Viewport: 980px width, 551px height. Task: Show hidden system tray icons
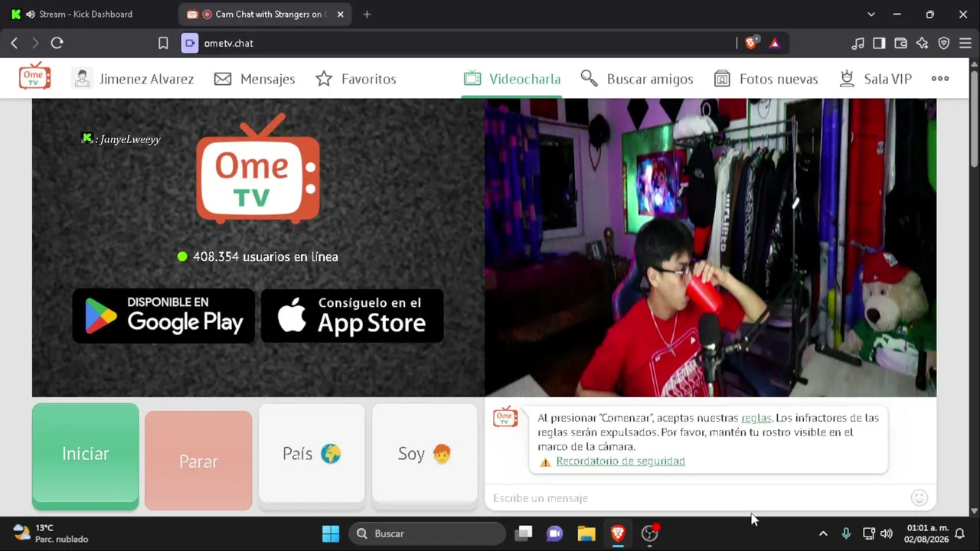(x=823, y=533)
